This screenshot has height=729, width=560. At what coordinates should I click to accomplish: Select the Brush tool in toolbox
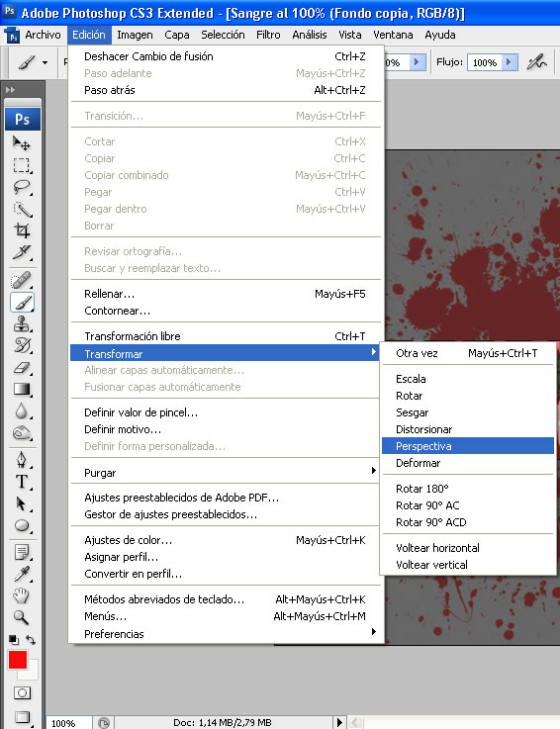click(22, 303)
